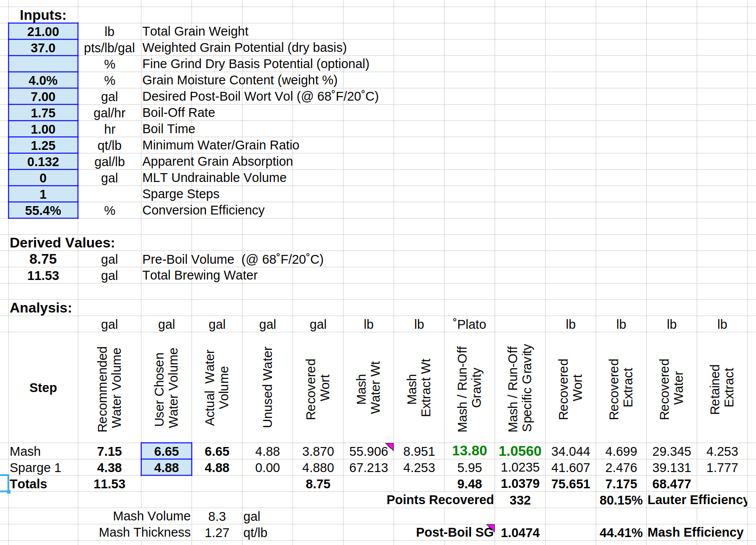Screen dimensions: 756x545
Task: Click the Totals gravity value 9.48
Action: point(470,484)
